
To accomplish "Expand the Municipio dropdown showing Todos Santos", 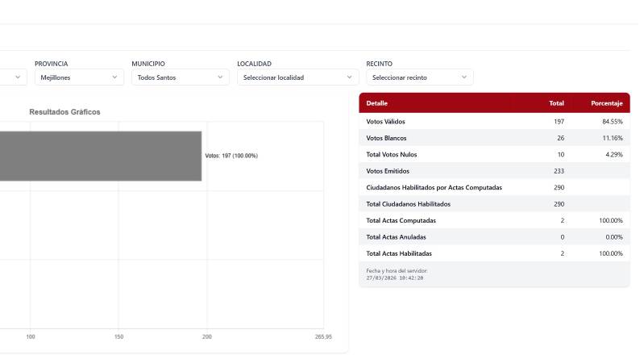I will (180, 77).
